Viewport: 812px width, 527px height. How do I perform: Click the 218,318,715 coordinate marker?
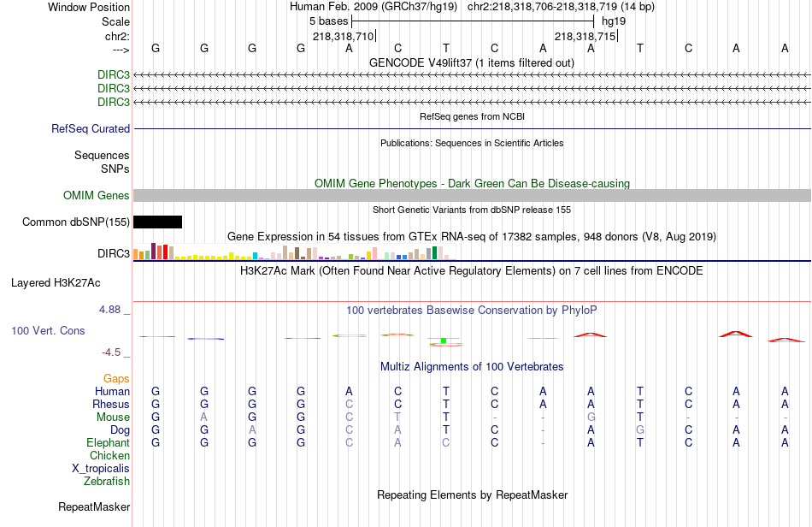585,36
